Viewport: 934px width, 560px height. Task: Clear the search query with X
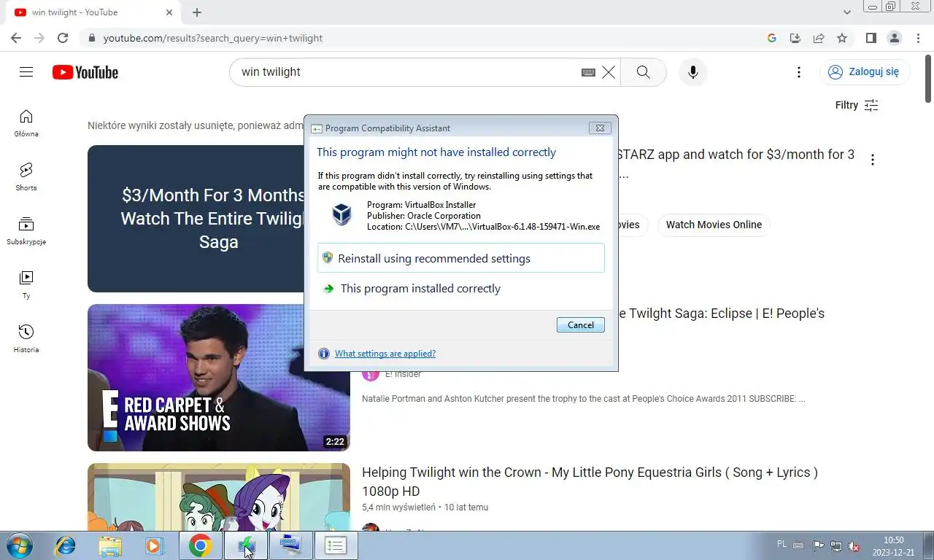(x=609, y=72)
